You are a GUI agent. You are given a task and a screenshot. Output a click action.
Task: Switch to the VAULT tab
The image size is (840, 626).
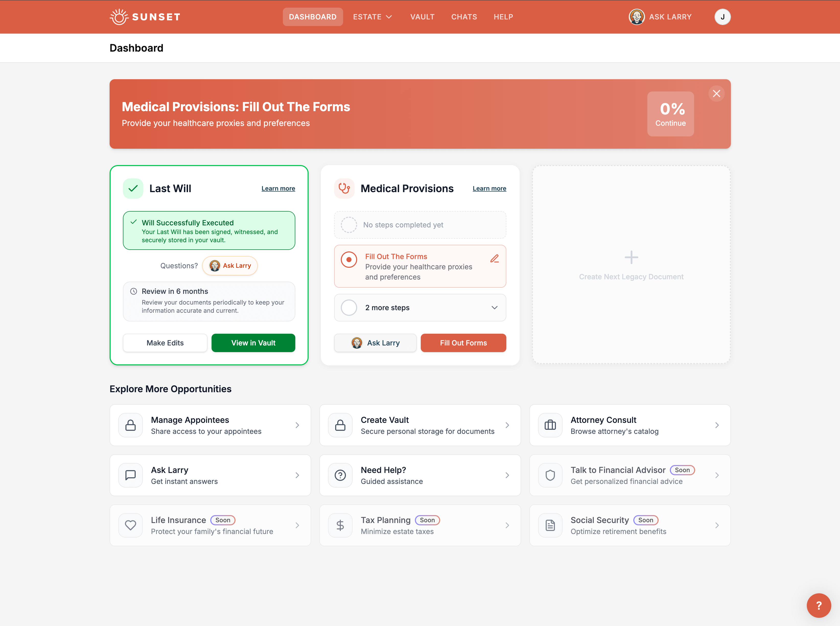(423, 17)
